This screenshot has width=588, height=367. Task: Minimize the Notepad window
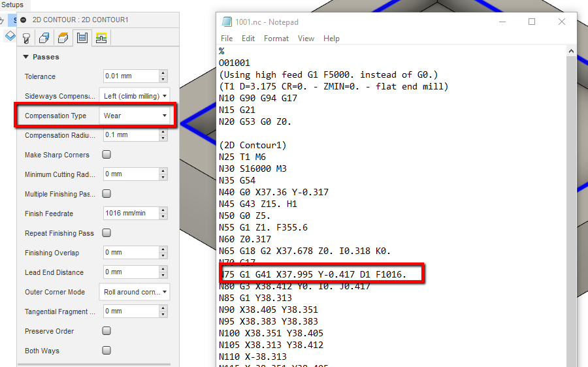pyautogui.click(x=502, y=22)
